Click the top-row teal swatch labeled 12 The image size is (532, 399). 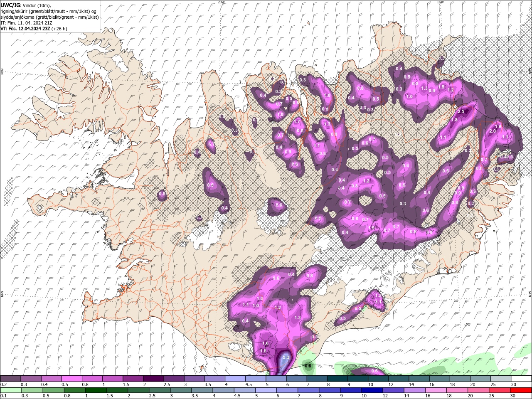tap(399, 379)
